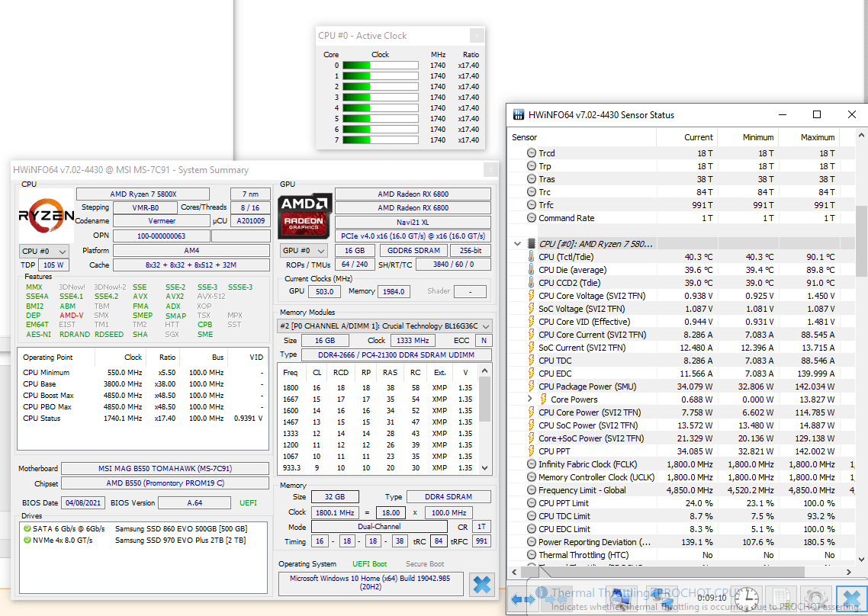Minimize the Sensor Status window

pos(783,114)
